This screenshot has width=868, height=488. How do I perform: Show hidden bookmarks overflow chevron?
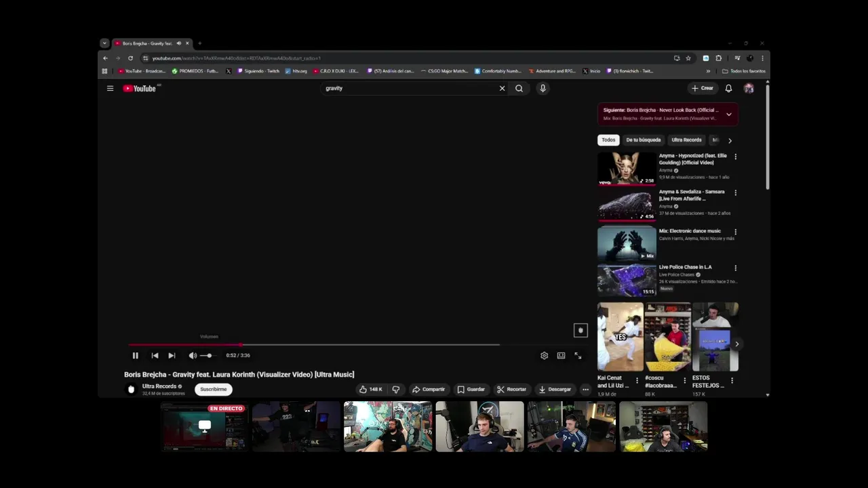pos(708,71)
